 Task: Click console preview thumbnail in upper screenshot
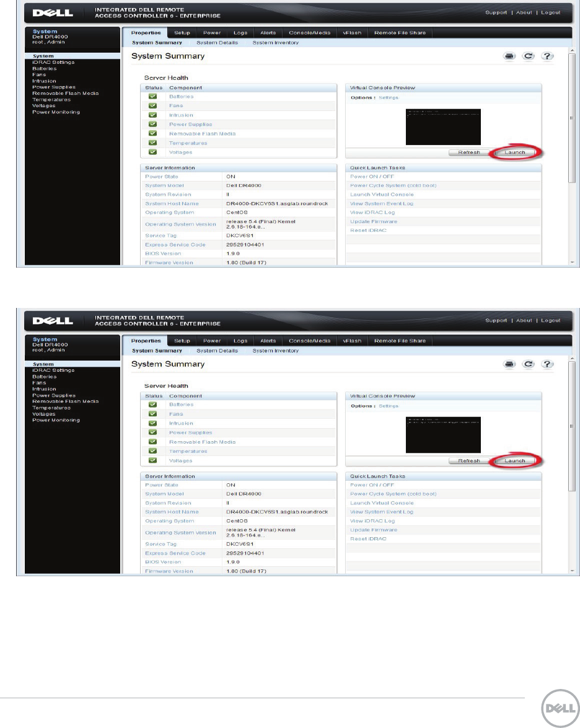[443, 127]
